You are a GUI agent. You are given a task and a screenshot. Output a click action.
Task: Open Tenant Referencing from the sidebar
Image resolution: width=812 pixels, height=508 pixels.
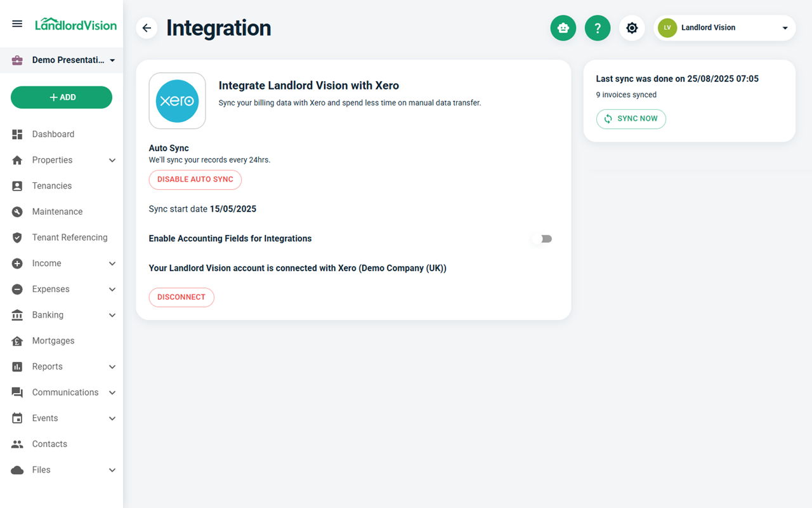(62, 237)
